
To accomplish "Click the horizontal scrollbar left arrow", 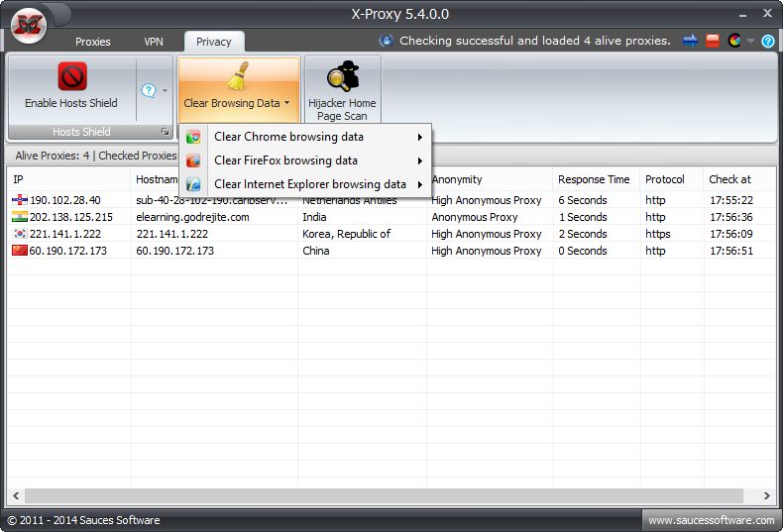I will point(16,495).
